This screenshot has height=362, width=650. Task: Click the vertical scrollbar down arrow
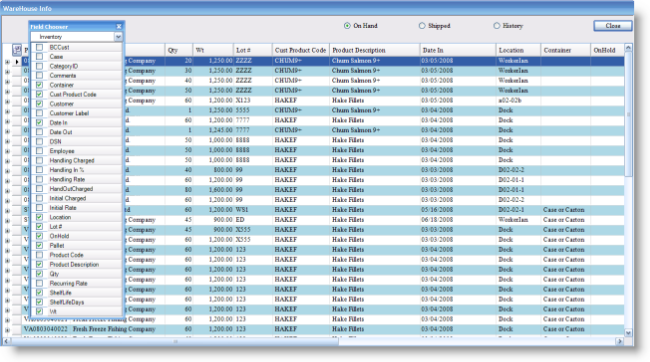pos(628,333)
